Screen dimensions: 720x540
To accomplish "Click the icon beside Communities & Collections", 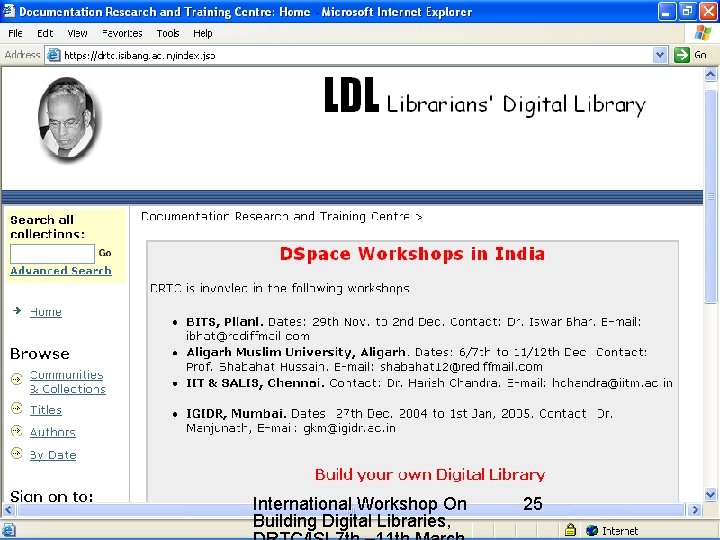I will (17, 379).
